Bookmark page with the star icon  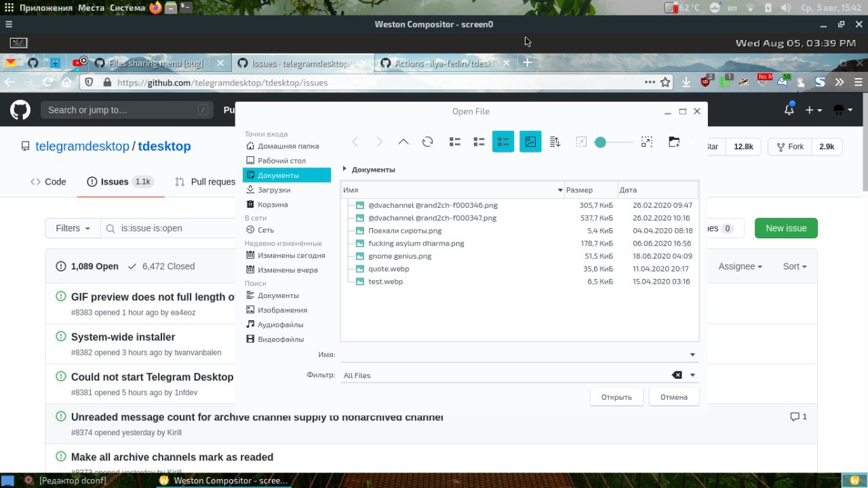coord(666,82)
